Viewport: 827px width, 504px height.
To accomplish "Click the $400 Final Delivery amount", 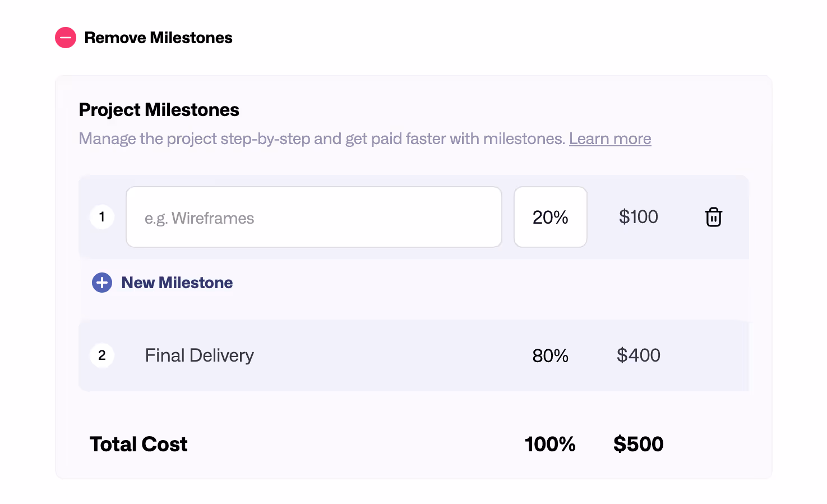I will [638, 355].
